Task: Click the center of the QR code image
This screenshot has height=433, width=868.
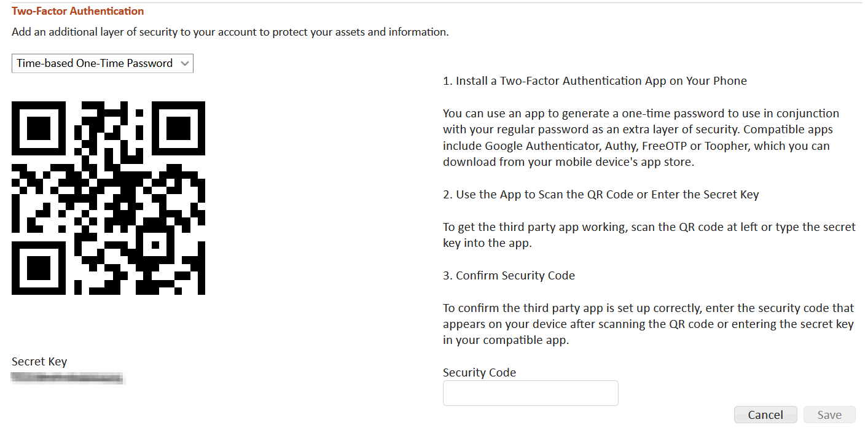Action: (x=108, y=198)
